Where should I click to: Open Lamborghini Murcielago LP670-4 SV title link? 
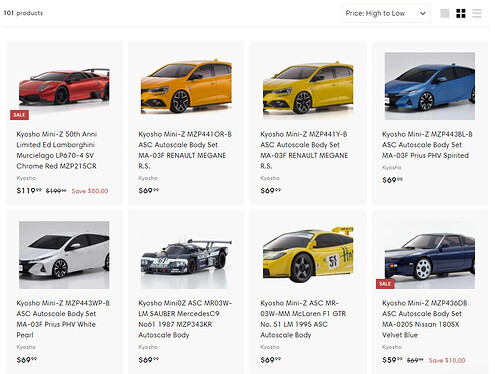[57, 150]
